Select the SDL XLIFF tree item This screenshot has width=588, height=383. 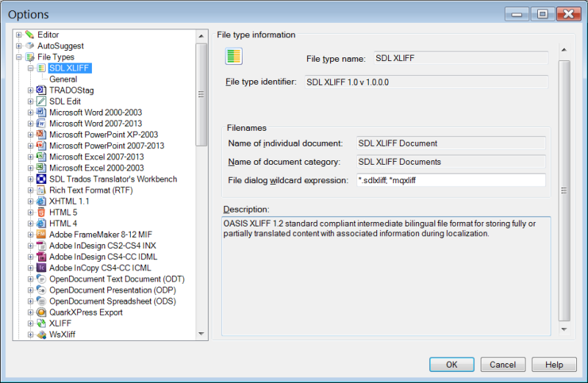point(70,68)
